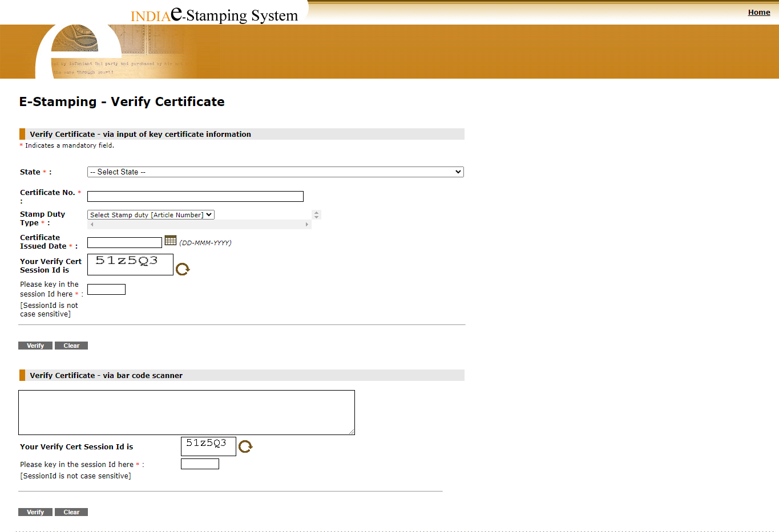Click the E-Stamping - Verify Certificate heading
The width and height of the screenshot is (779, 532).
(122, 101)
